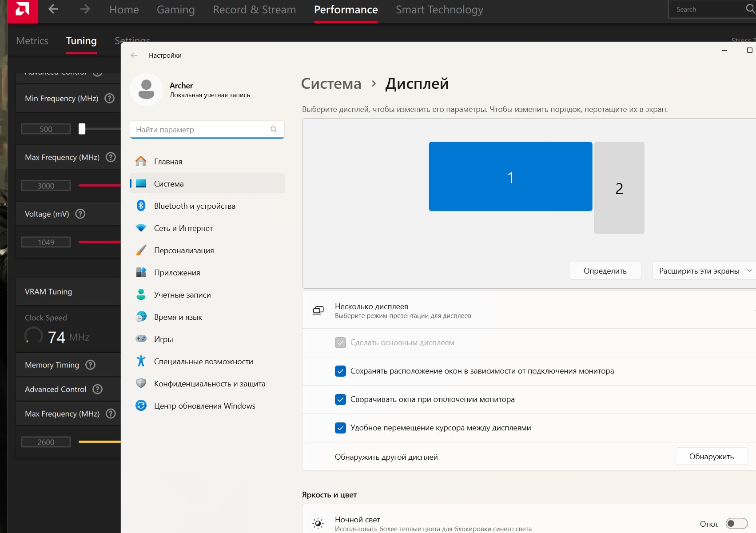Uncheck Сохранять расположение окон checkbox
Image resolution: width=756 pixels, height=533 pixels.
click(x=340, y=371)
